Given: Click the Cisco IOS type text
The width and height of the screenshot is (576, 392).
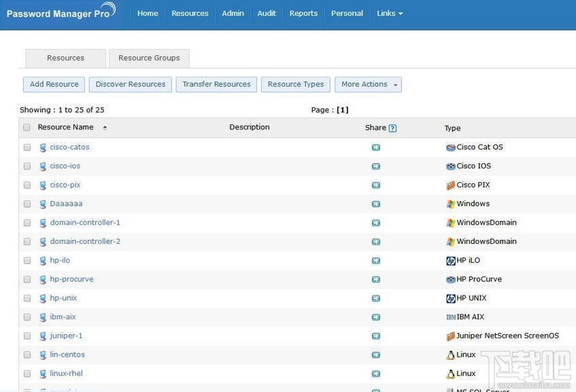Looking at the screenshot, I should (473, 166).
